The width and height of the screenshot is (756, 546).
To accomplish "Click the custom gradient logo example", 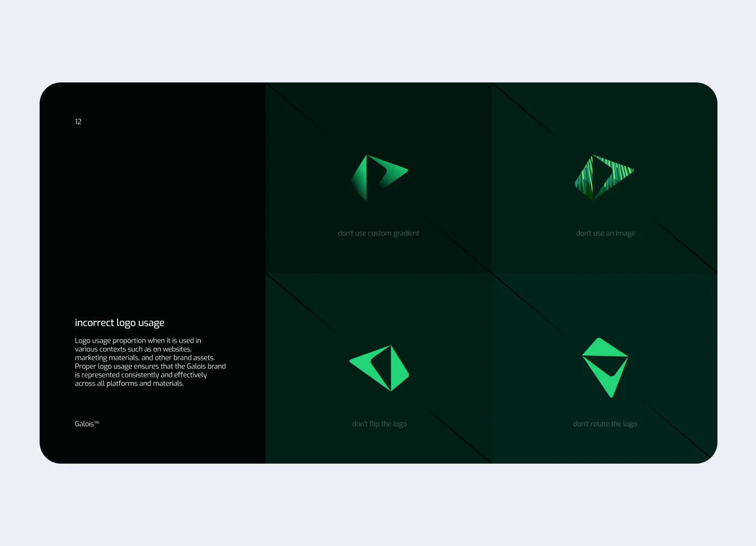I will pos(379,178).
